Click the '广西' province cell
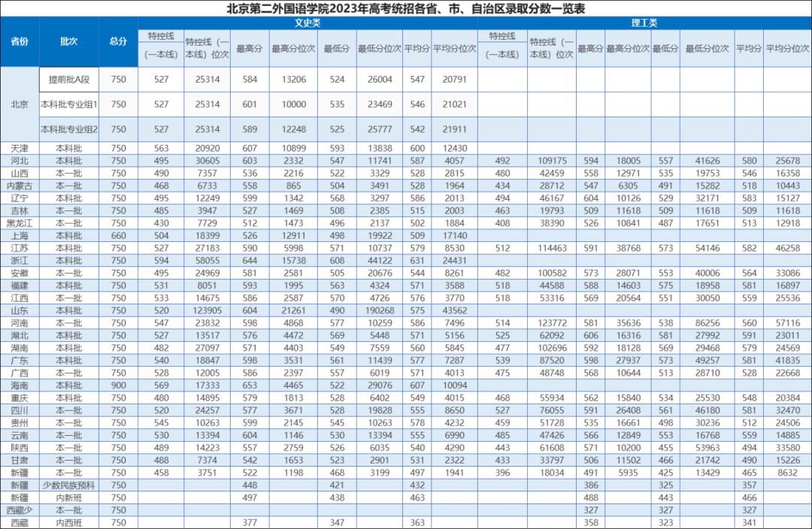Image resolution: width=812 pixels, height=529 pixels. tap(20, 373)
